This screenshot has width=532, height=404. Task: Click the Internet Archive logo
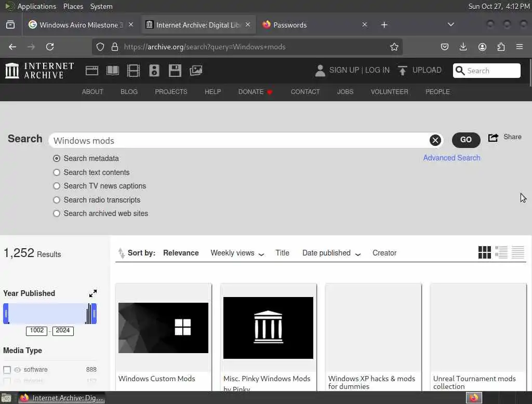39,71
